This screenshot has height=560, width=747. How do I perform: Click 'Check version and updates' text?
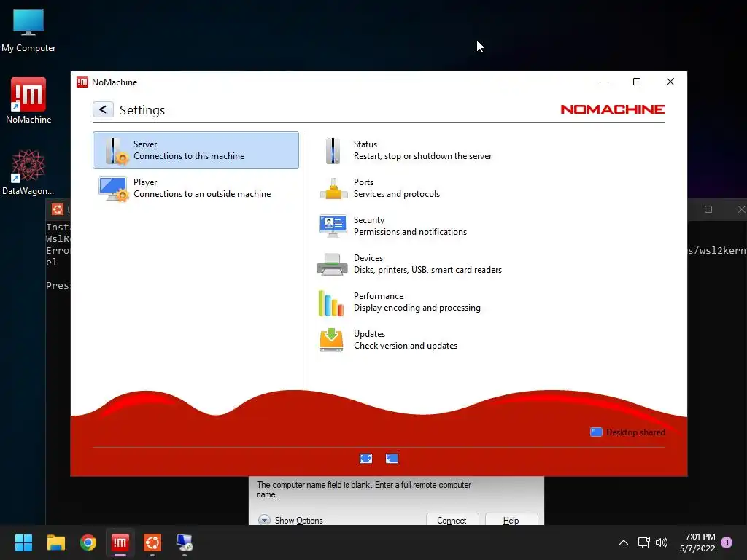click(406, 346)
